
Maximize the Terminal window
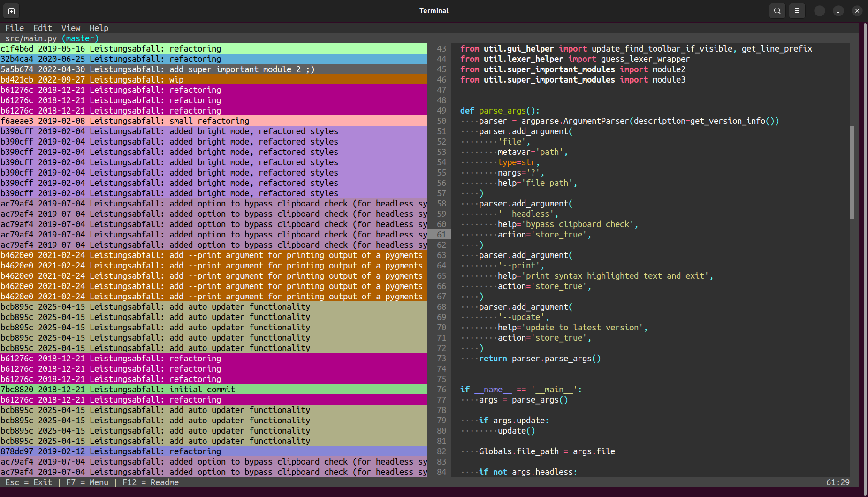pyautogui.click(x=838, y=11)
